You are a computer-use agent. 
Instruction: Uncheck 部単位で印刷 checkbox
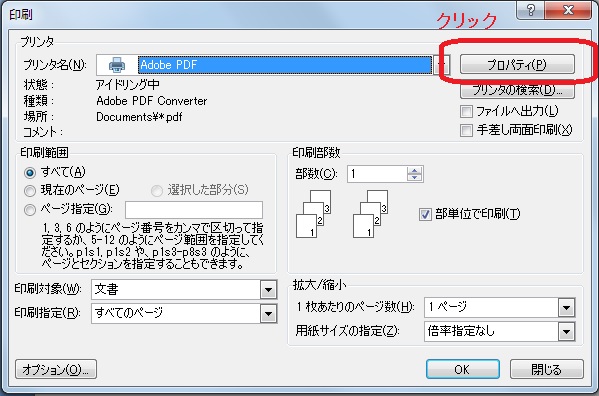click(x=425, y=214)
